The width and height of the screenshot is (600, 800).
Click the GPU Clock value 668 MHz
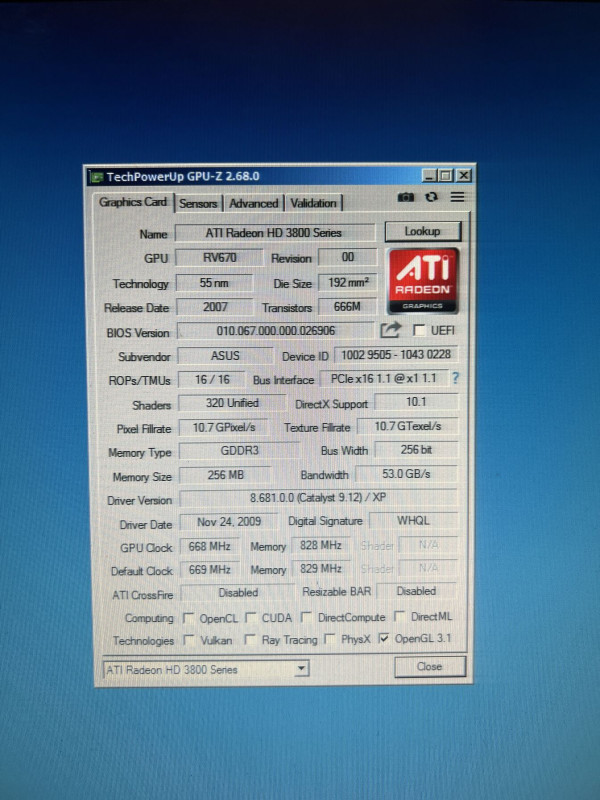(209, 546)
